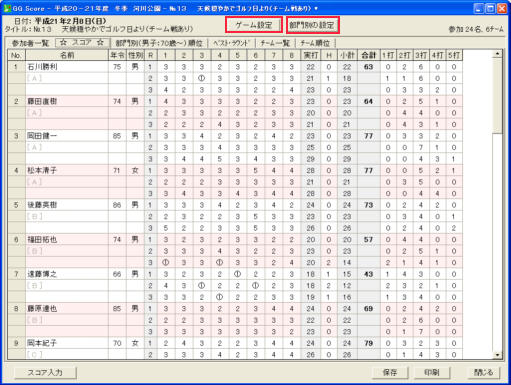Open the ベスト・ラウンド tab
This screenshot has height=385, width=511.
click(231, 43)
